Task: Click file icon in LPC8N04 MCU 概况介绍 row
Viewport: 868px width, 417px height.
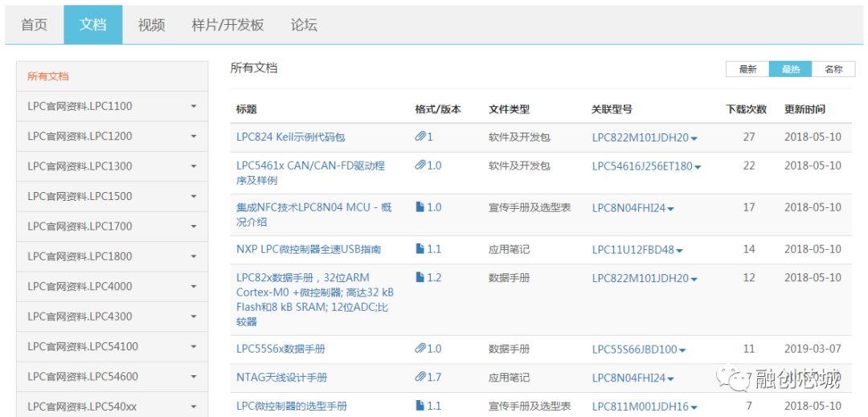Action: (420, 206)
